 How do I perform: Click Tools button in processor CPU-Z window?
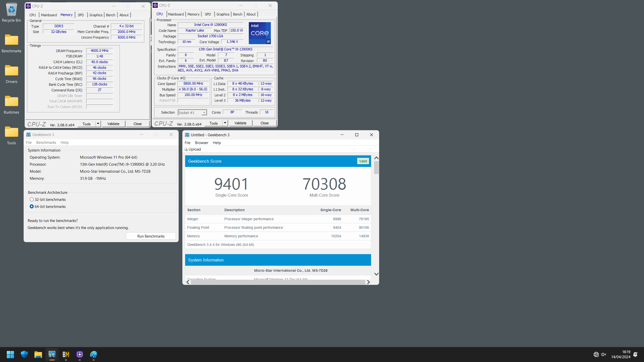[x=213, y=123]
